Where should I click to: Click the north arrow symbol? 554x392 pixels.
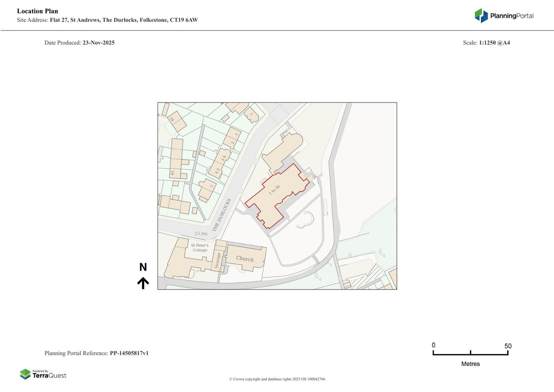143,283
